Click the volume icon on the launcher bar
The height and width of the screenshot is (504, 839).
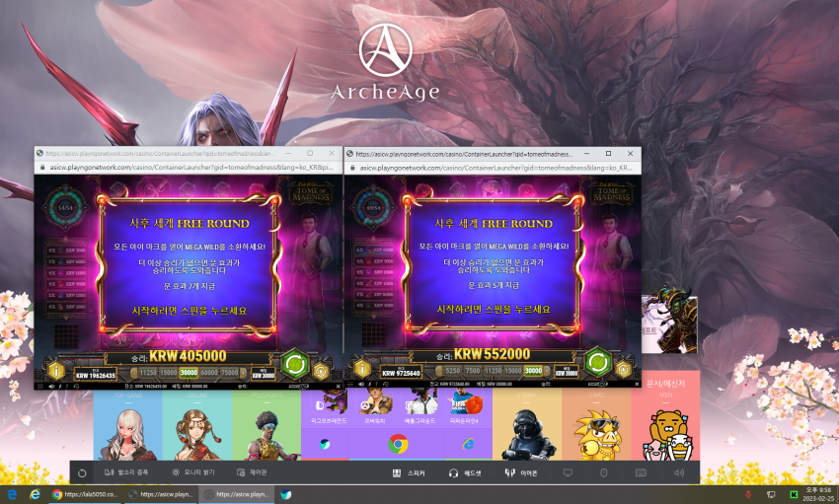click(x=679, y=473)
